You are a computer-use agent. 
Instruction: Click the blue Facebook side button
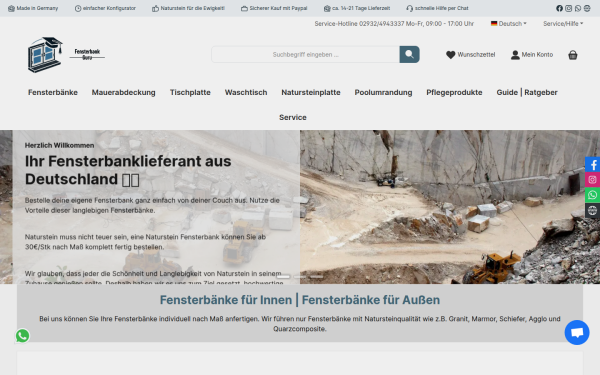tap(592, 165)
